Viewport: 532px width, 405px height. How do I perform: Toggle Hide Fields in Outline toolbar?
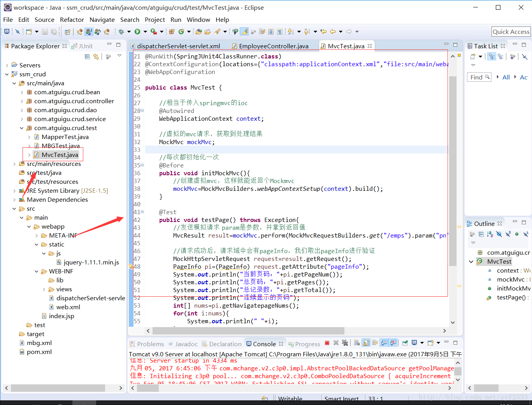point(499,234)
